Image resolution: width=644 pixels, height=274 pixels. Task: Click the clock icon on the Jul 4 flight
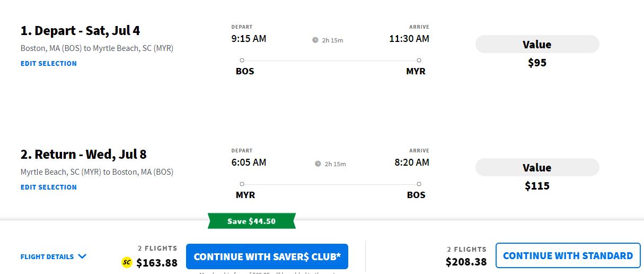coord(315,40)
